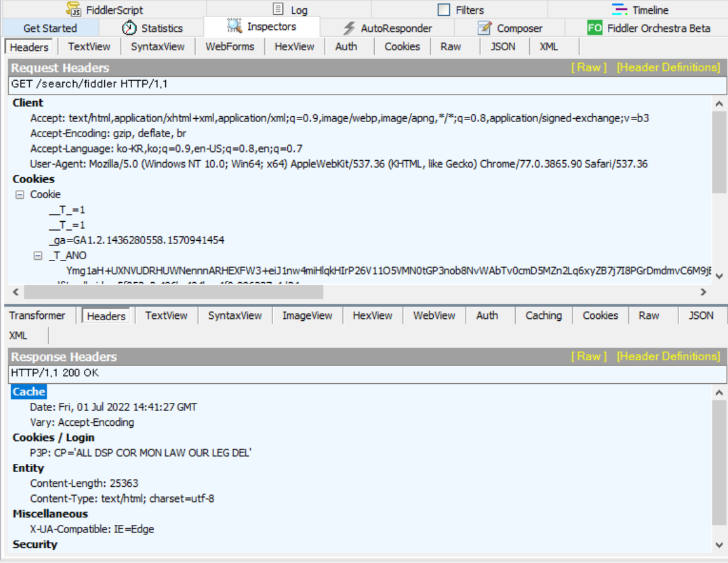Click request headers scroll down arrow

coord(719,276)
